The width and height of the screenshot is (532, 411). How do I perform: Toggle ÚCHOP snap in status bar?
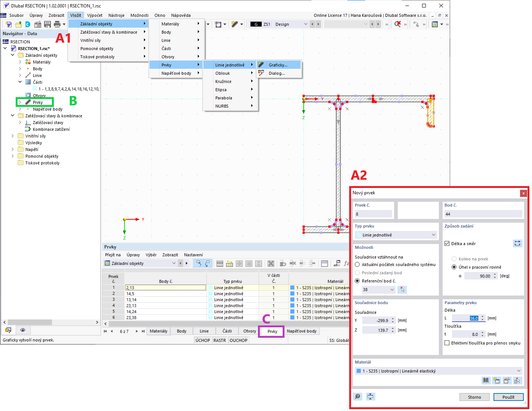point(203,340)
